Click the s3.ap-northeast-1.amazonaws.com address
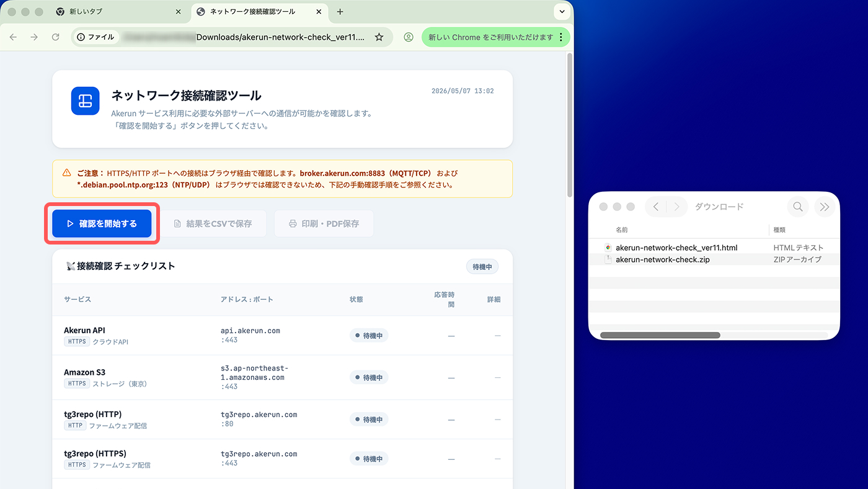 click(x=254, y=377)
